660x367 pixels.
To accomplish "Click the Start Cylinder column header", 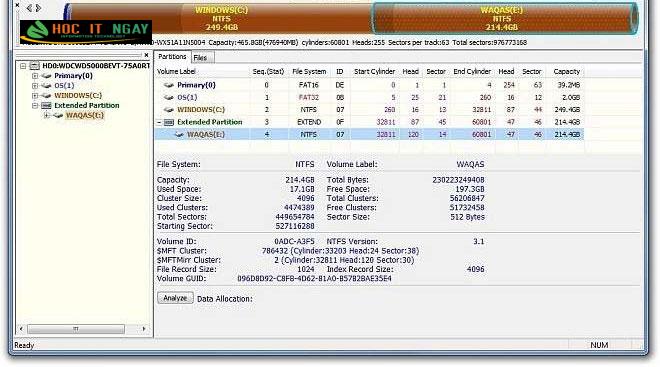I will [x=374, y=72].
